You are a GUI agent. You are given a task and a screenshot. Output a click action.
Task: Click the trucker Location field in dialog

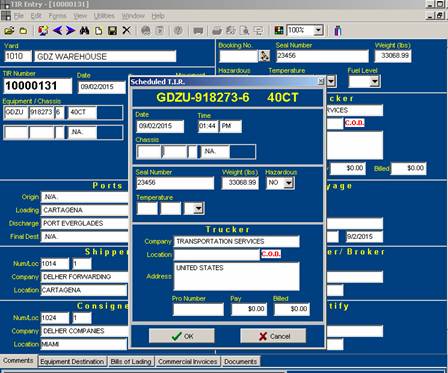217,255
